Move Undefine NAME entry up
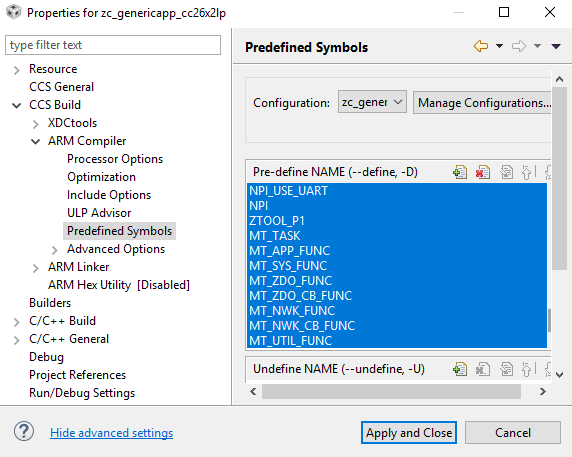The height and width of the screenshot is (457, 572). click(x=526, y=369)
